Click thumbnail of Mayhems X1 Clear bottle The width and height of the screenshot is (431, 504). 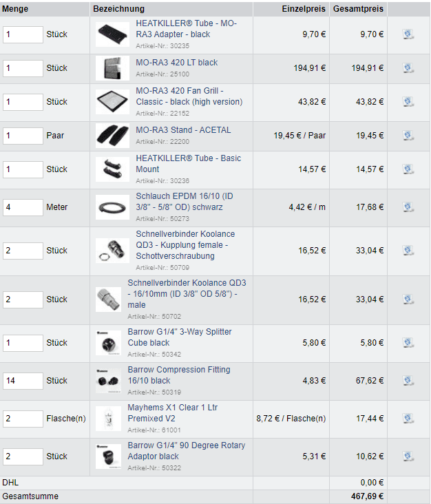point(108,419)
